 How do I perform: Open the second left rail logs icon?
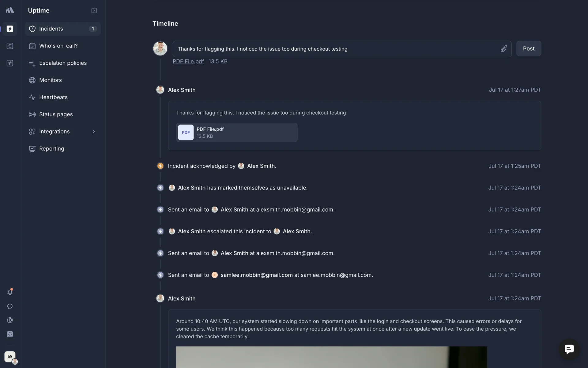[10, 46]
